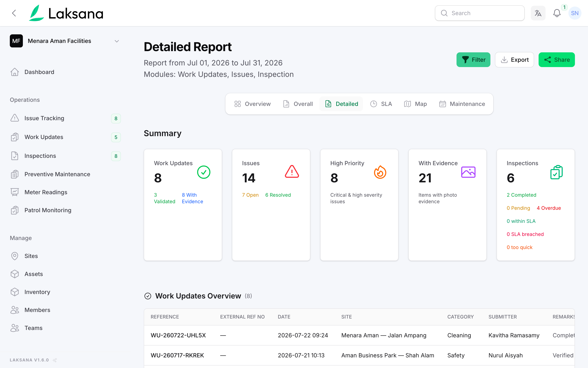Click the Inspections document icon

[14, 156]
